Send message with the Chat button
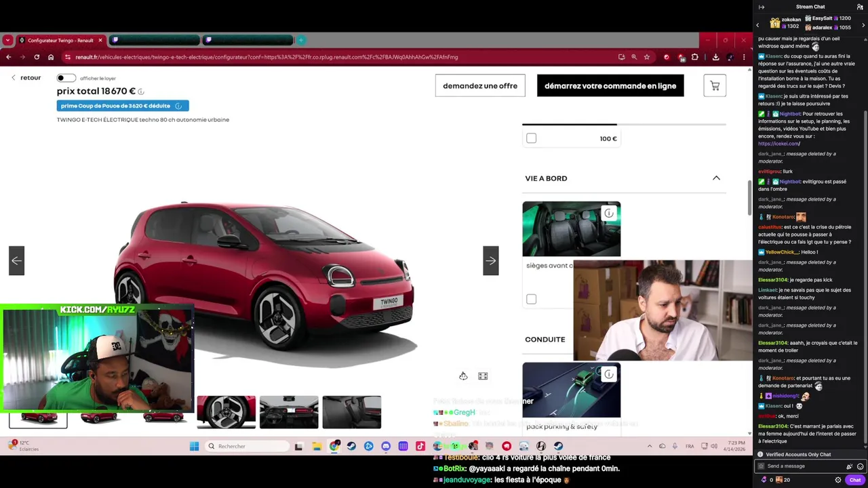The width and height of the screenshot is (868, 488). (x=854, y=480)
